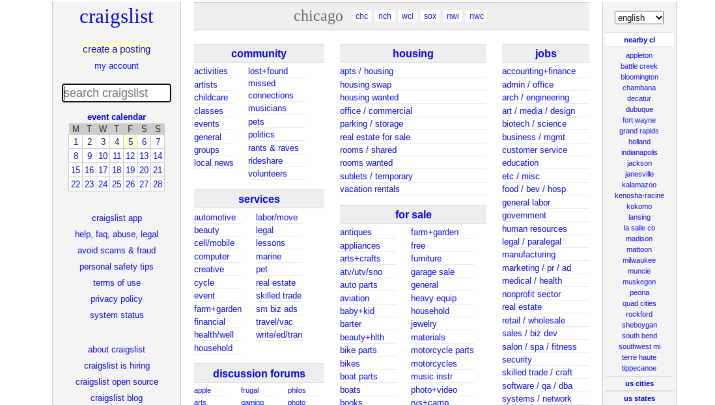Open the services section heading
This screenshot has width=715, height=405.
259,199
